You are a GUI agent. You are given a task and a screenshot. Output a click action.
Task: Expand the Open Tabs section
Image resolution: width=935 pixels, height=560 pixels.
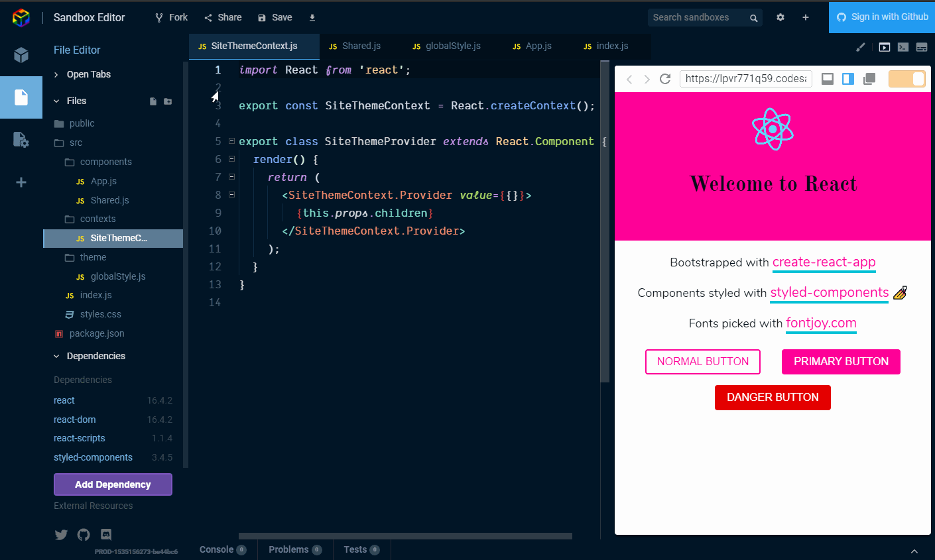pos(88,74)
